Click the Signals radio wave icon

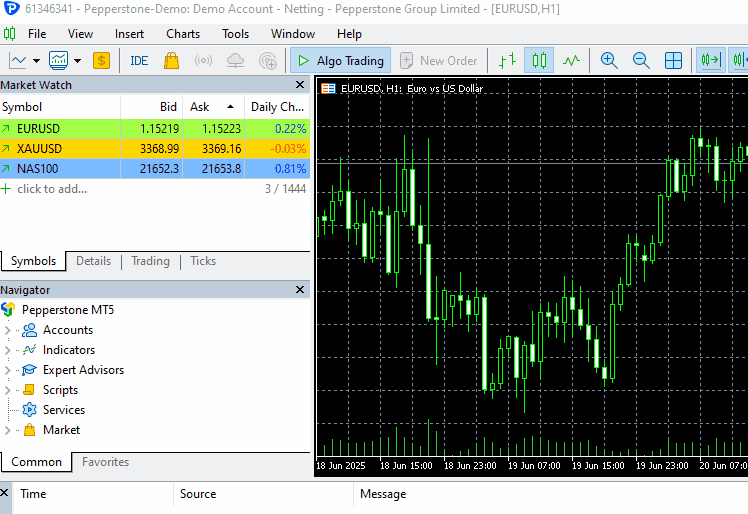click(203, 61)
